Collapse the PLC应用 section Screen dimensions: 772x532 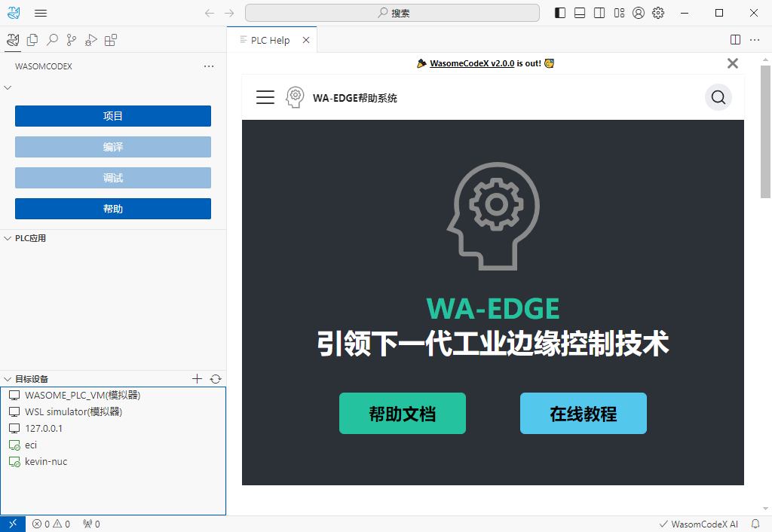click(8, 238)
